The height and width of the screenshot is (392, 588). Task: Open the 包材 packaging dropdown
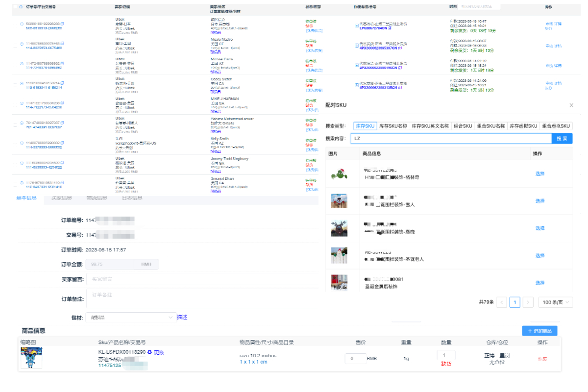(x=131, y=318)
